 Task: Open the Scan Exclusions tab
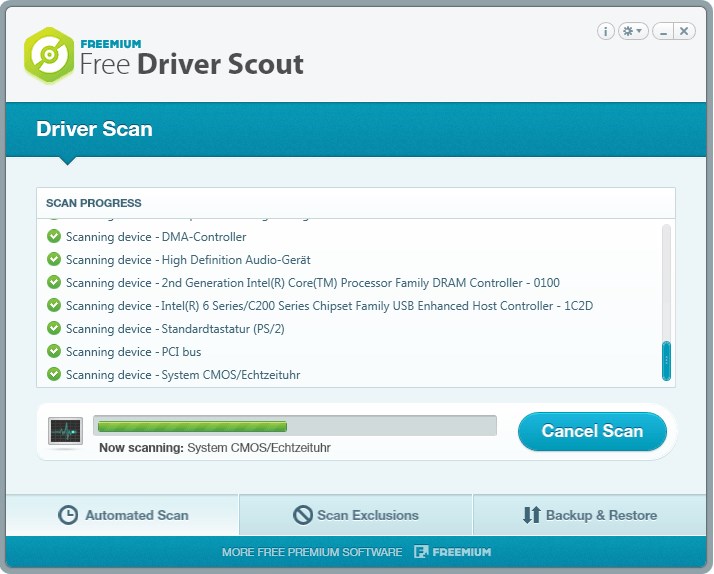point(356,515)
